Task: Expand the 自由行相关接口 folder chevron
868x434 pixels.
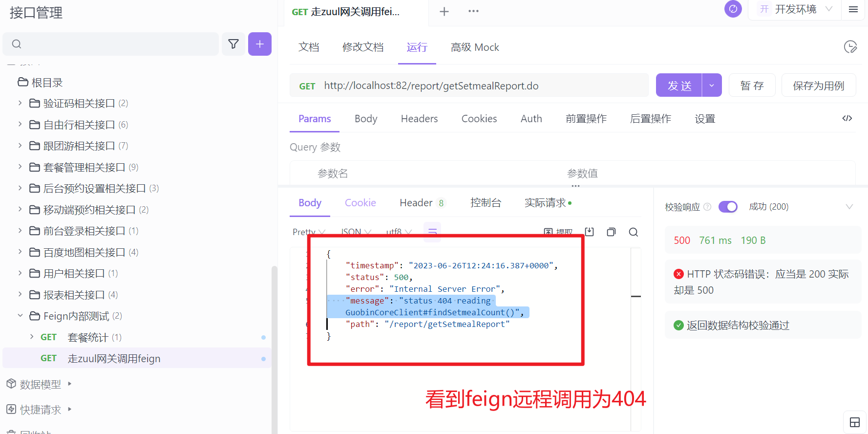Action: point(20,125)
